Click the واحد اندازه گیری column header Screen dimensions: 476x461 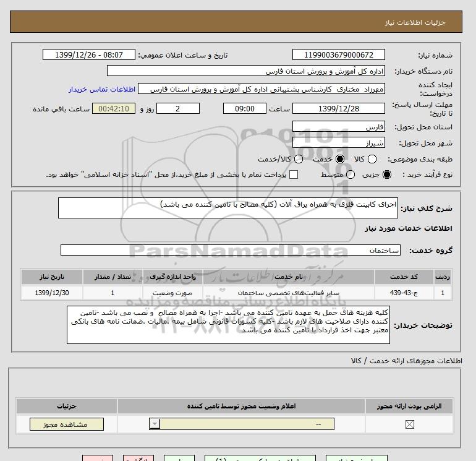(x=172, y=277)
